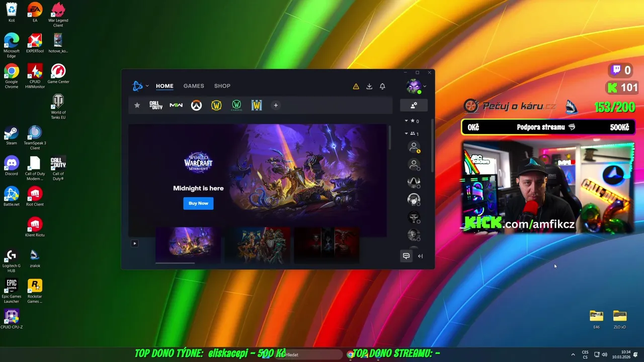Viewport: 644px width, 362px height.
Task: Toggle carousel playback button
Action: click(x=134, y=243)
